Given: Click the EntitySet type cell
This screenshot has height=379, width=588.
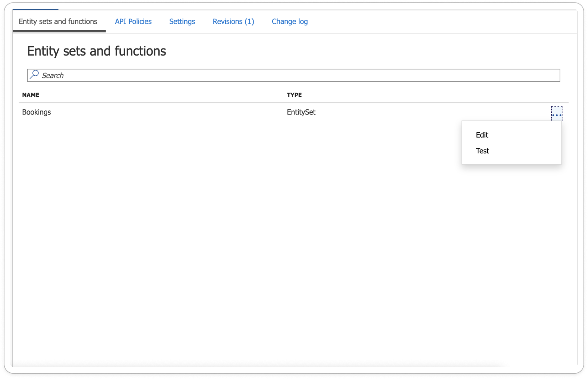Looking at the screenshot, I should 301,112.
